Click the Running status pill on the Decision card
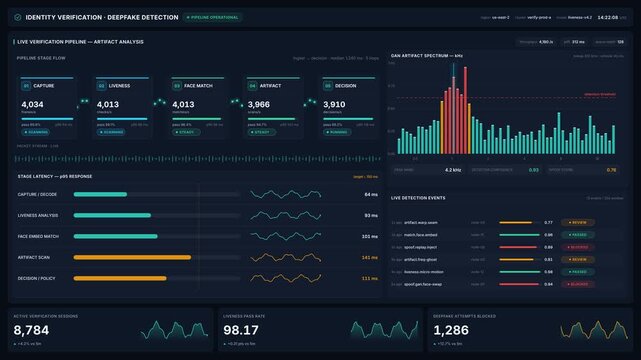This screenshot has width=641, height=360. click(337, 132)
